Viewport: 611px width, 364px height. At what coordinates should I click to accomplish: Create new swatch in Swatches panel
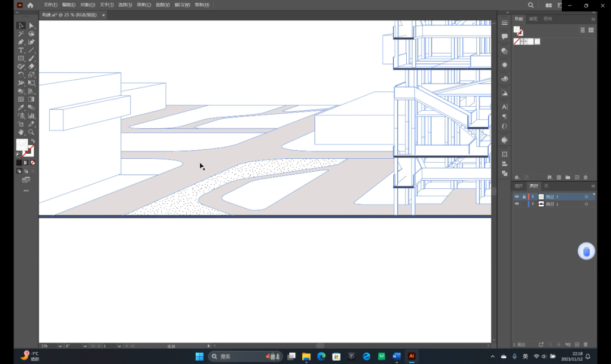[x=577, y=177]
